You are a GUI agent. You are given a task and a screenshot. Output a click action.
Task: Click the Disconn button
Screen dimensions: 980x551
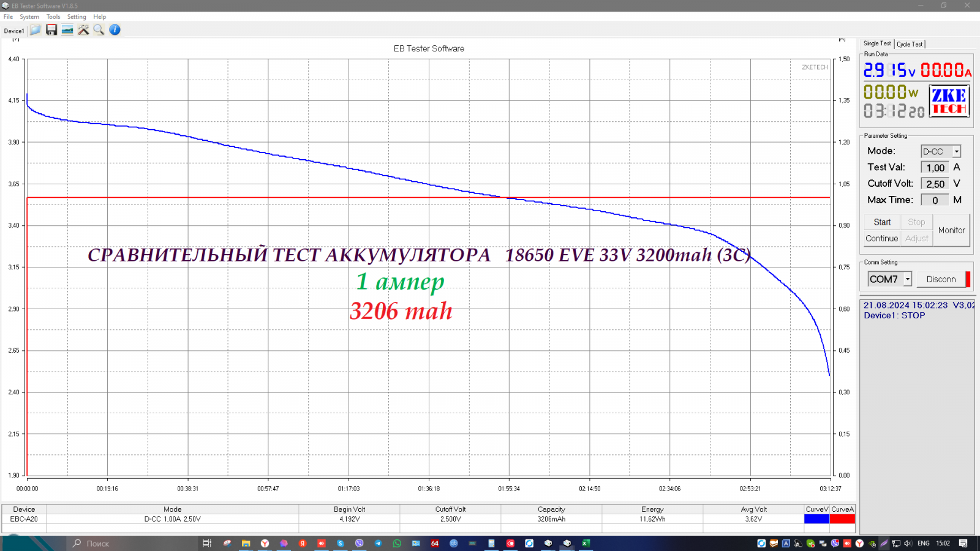pyautogui.click(x=941, y=279)
